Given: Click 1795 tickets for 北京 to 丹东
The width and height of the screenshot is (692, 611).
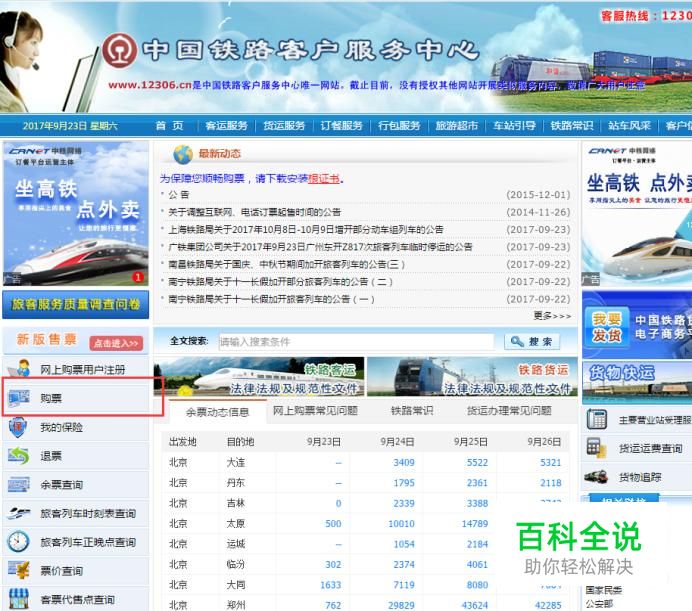Looking at the screenshot, I should (404, 483).
